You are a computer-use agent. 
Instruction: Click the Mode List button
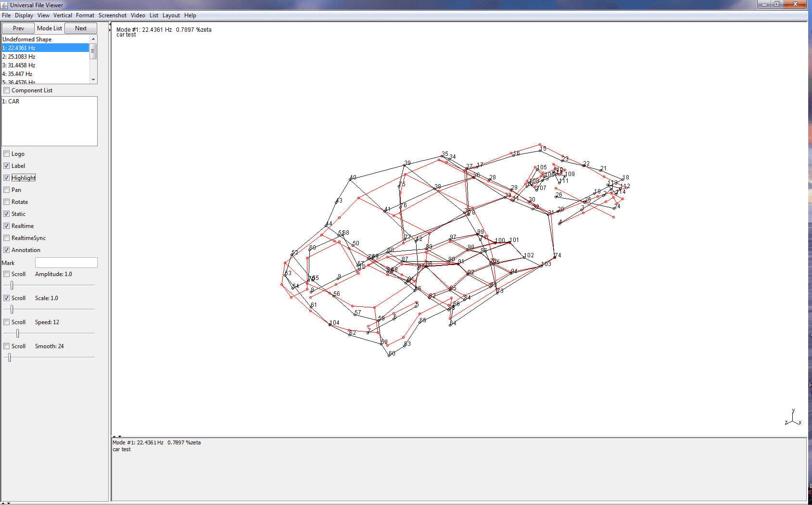[49, 28]
